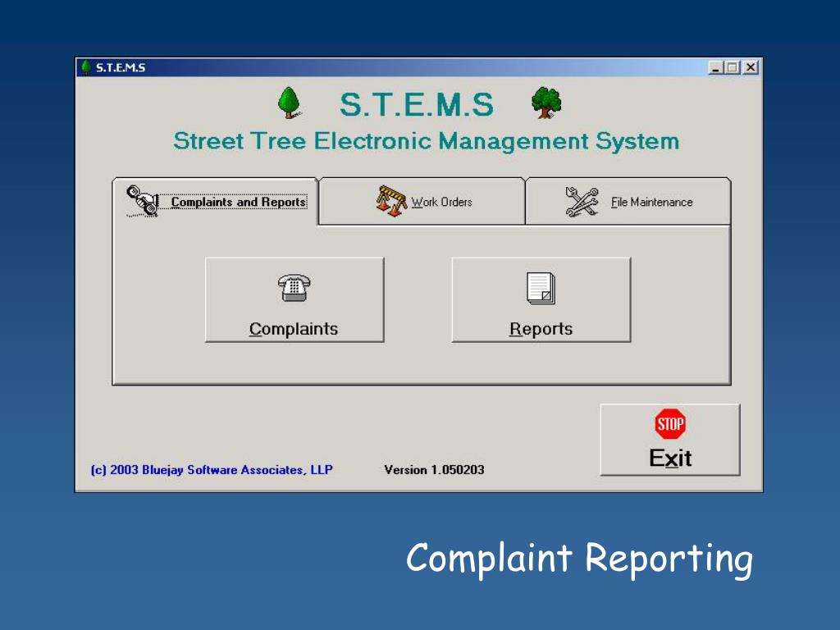Switch to the Work Orders tab

422,202
